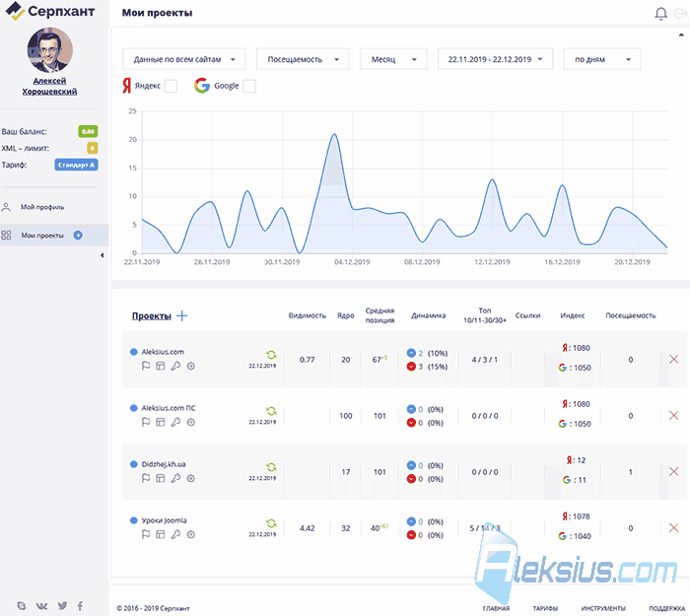The image size is (690, 616).
Task: Collapse the sidebar with the arrow
Action: (x=103, y=255)
